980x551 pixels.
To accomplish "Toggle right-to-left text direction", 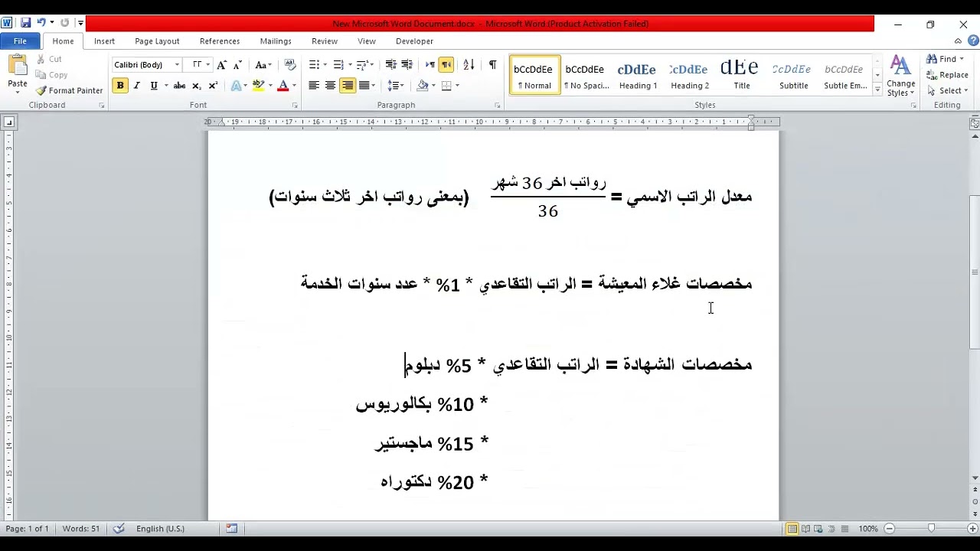I will click(446, 65).
